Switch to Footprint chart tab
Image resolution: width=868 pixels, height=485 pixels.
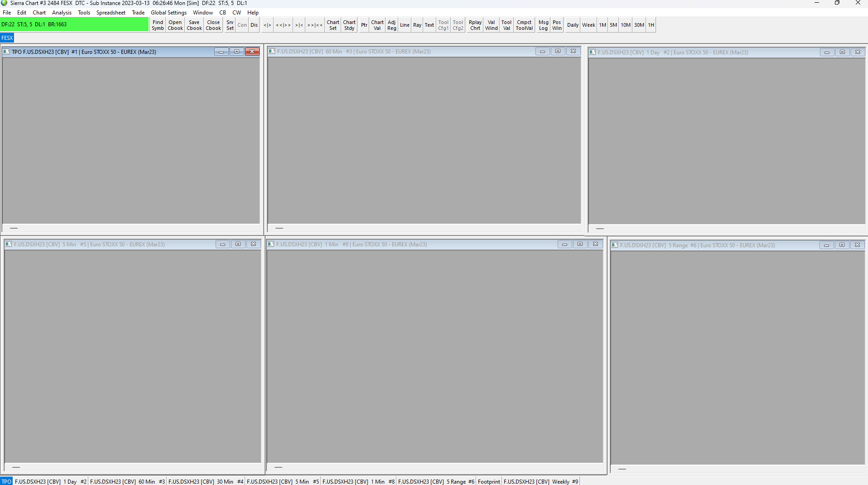[x=489, y=481]
